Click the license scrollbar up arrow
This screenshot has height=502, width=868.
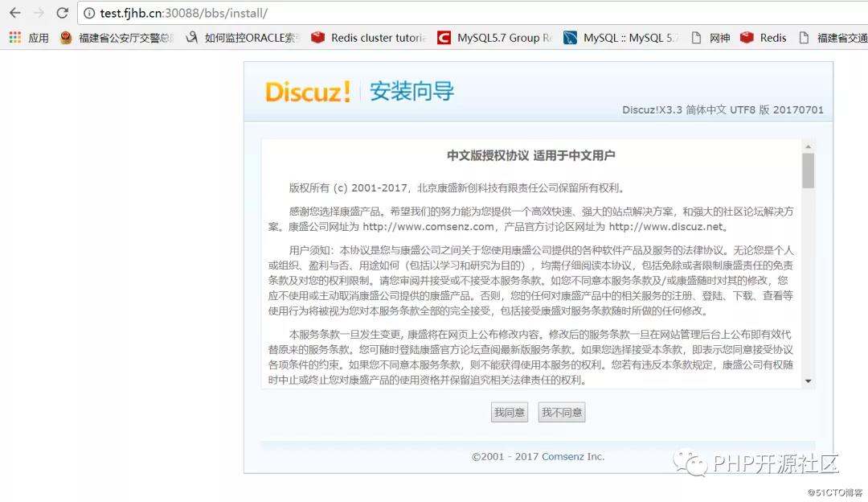tap(809, 146)
